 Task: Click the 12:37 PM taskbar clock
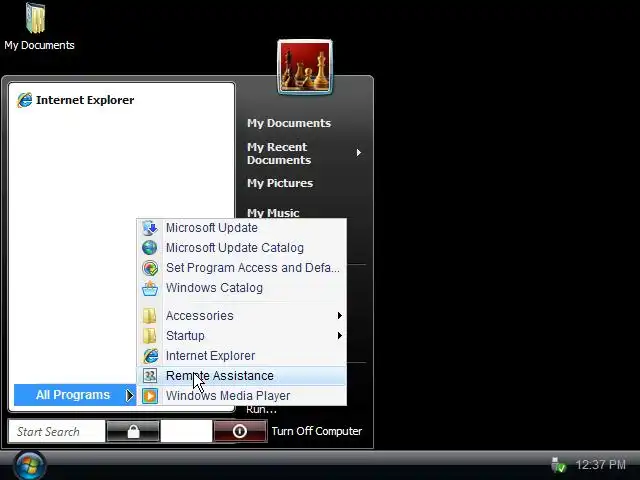pos(600,465)
